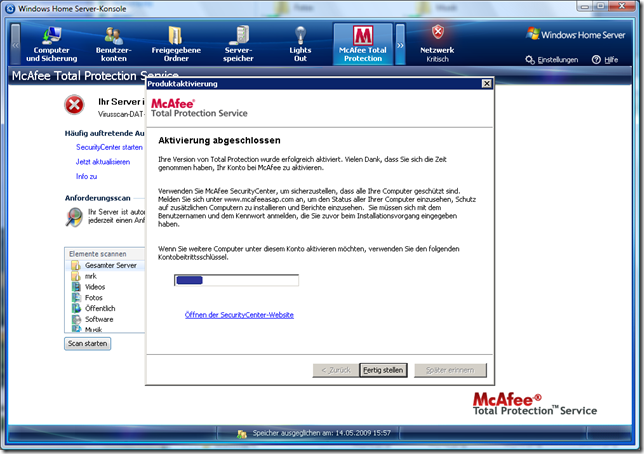Image resolution: width=644 pixels, height=454 pixels.
Task: Click the Kontobeitrittsschlüssel key field
Action: [x=236, y=280]
